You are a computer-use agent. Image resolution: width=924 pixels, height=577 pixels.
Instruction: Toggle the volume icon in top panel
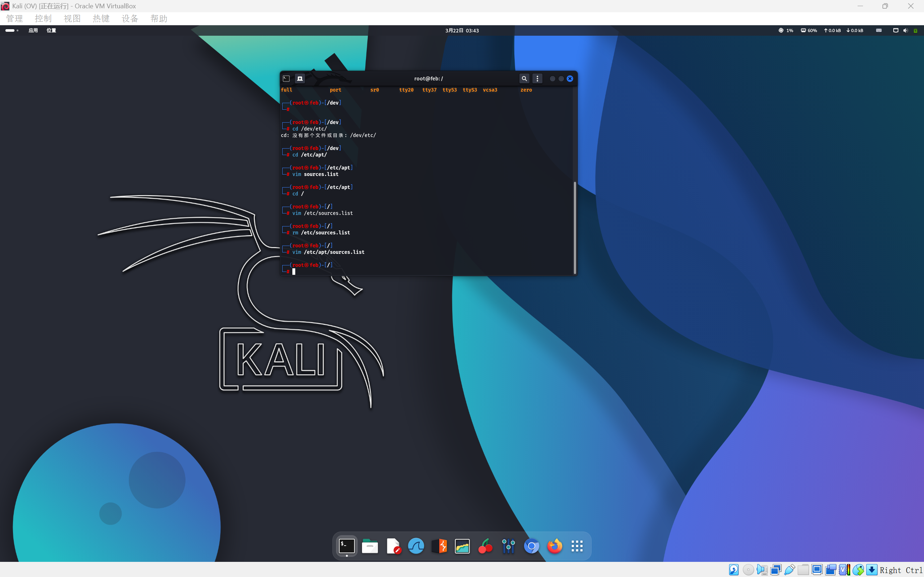(x=905, y=31)
